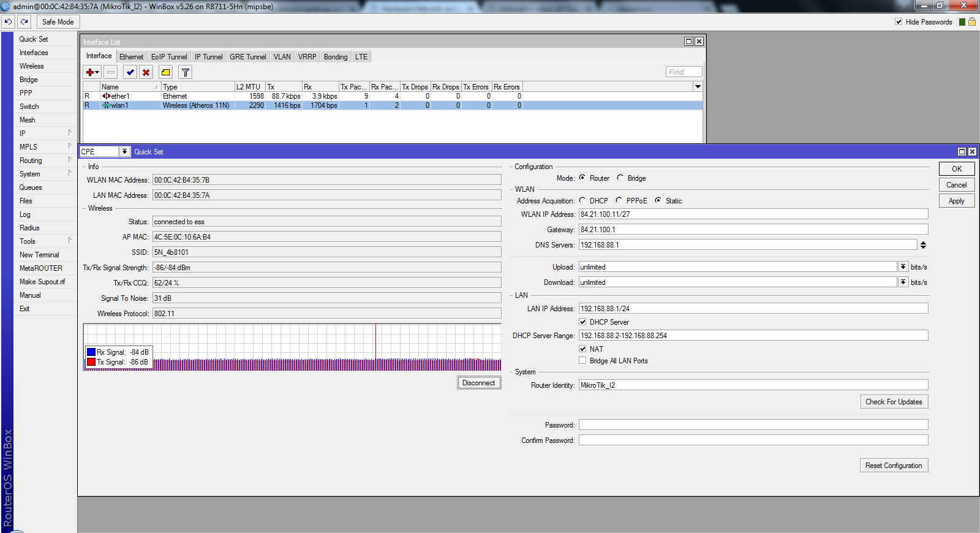Click the padlock icon in the top bar

(x=972, y=21)
